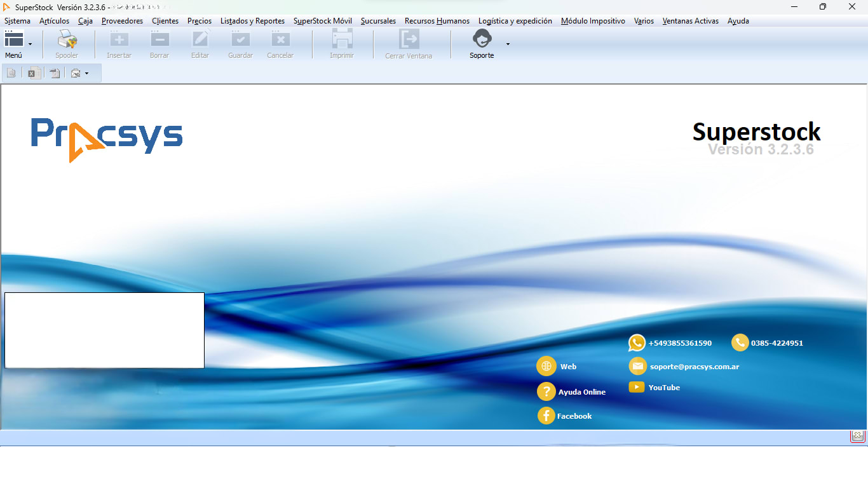Open the Clientes menu

point(165,21)
